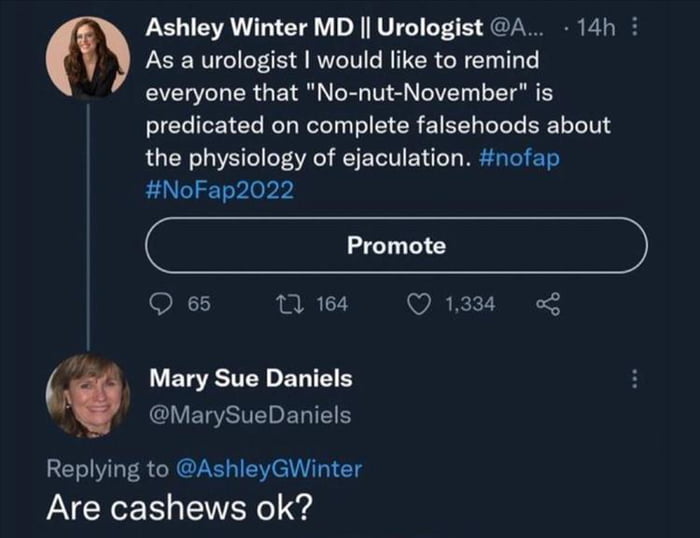The height and width of the screenshot is (538, 700).
Task: View the 1,334 likes count
Action: pos(468,304)
